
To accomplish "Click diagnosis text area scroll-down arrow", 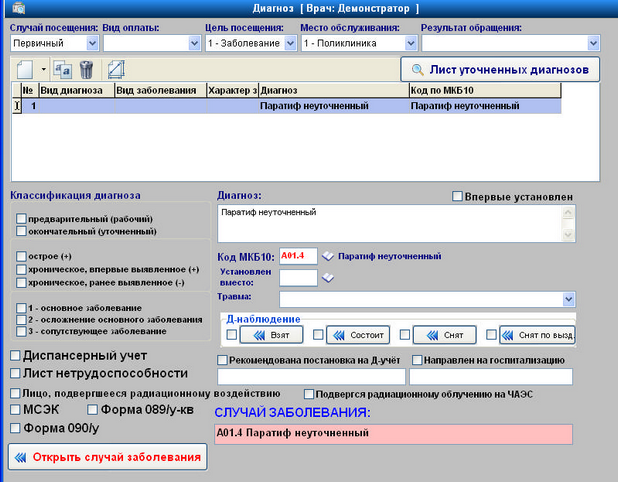I will pos(568,235).
